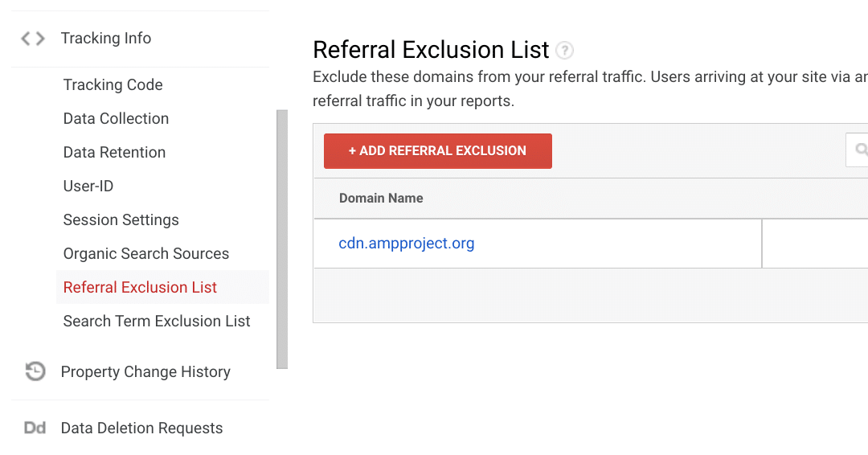Open Data Retention settings

pyautogui.click(x=115, y=153)
